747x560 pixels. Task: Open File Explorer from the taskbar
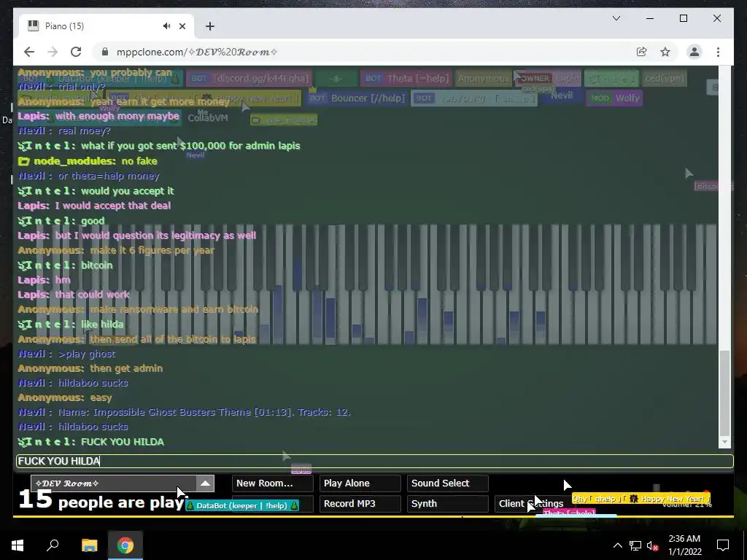89,545
